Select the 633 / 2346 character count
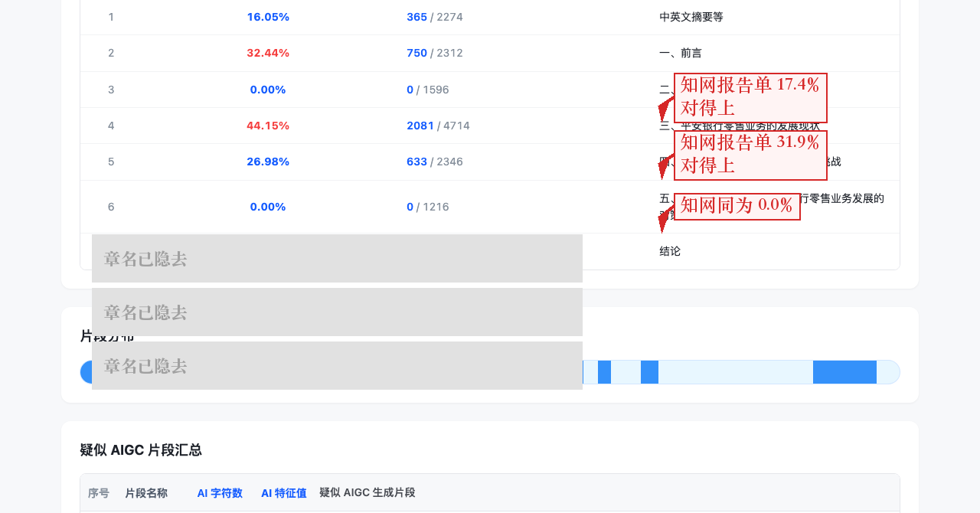 point(435,162)
